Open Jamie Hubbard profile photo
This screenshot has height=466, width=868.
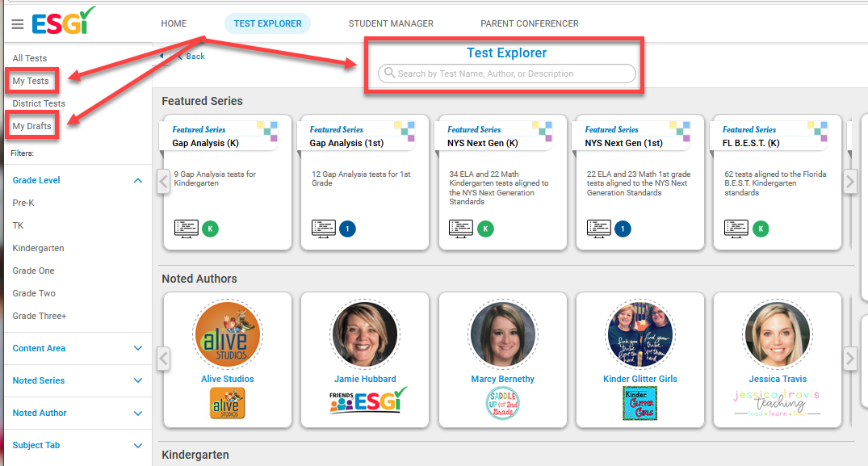[365, 335]
